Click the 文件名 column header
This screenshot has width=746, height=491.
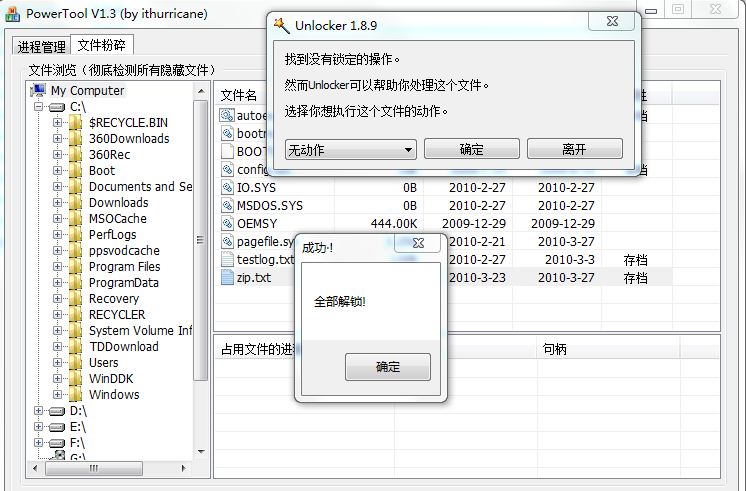[239, 96]
